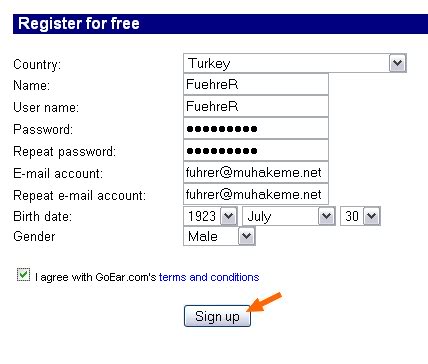Screen dimensions: 428x364
Task: Open the birth day dropdown showing 30
Action: (x=360, y=216)
